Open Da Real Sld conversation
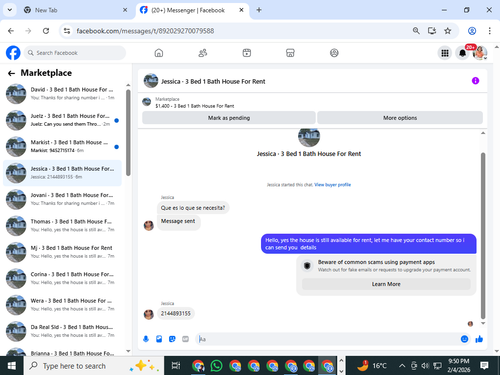The height and width of the screenshot is (375, 500). (62, 331)
